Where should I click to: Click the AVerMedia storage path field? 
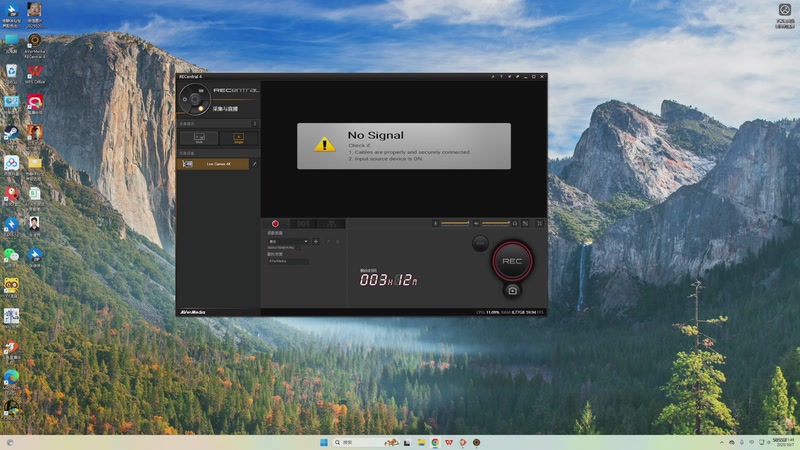click(288, 261)
